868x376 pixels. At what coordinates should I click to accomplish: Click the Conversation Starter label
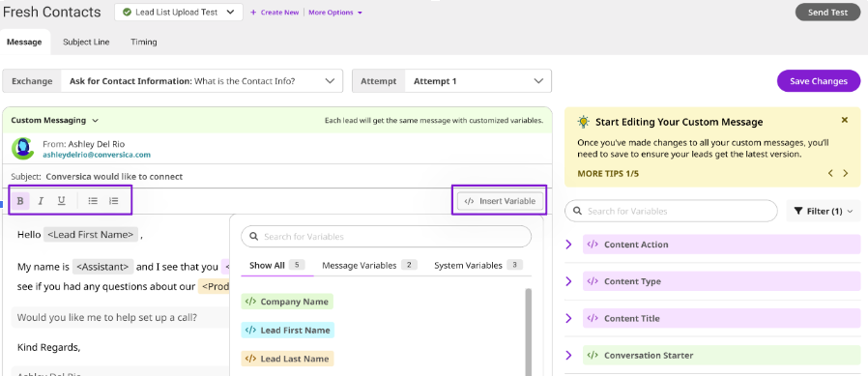(x=649, y=356)
